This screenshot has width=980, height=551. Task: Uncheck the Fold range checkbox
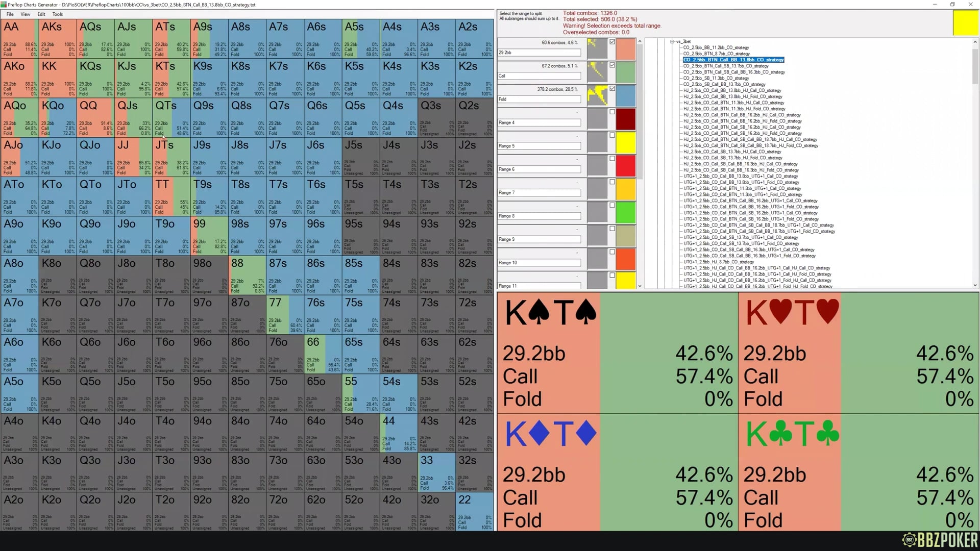(x=612, y=88)
